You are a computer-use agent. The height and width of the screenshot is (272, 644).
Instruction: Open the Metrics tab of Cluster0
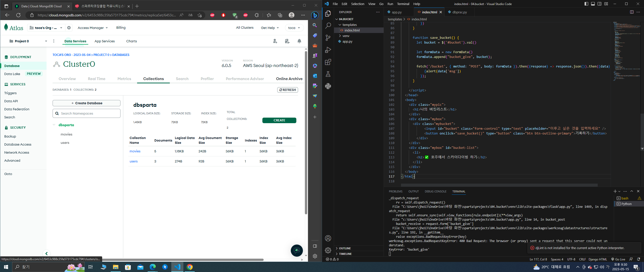[x=124, y=79]
